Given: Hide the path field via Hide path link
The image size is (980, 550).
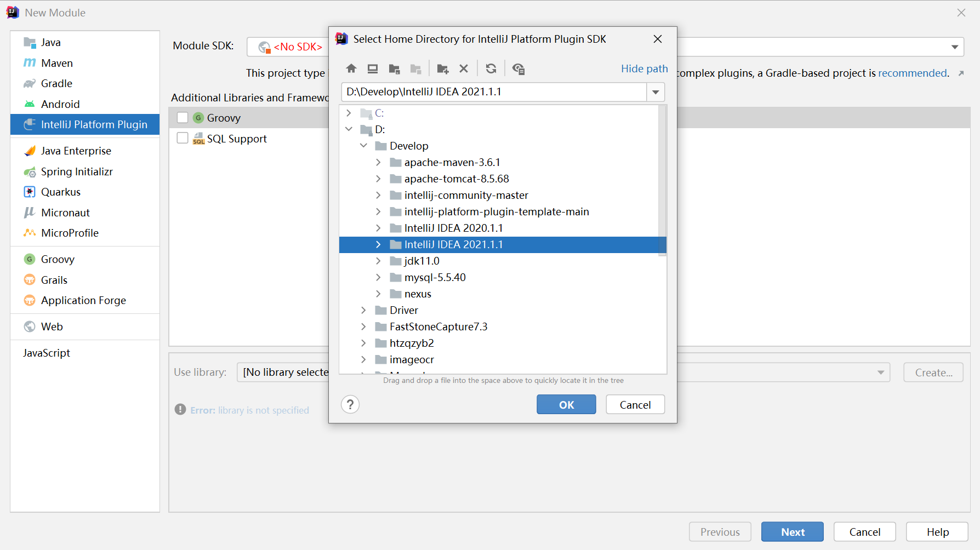Looking at the screenshot, I should [x=644, y=68].
